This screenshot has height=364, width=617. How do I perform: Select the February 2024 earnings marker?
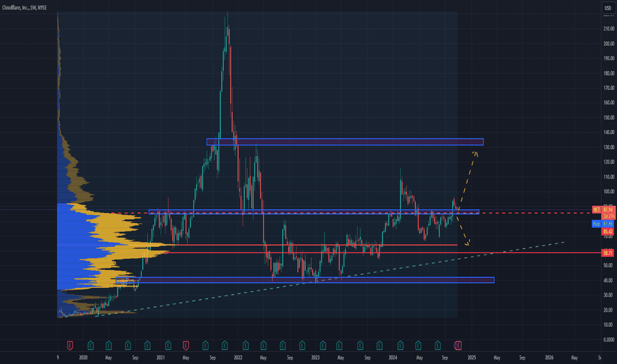click(400, 345)
